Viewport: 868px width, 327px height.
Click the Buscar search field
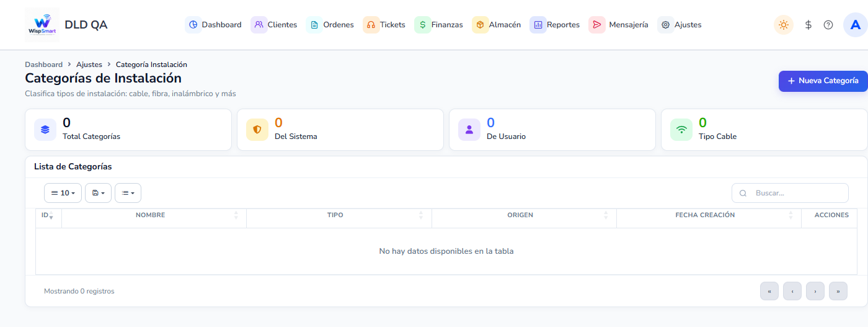[x=790, y=193]
